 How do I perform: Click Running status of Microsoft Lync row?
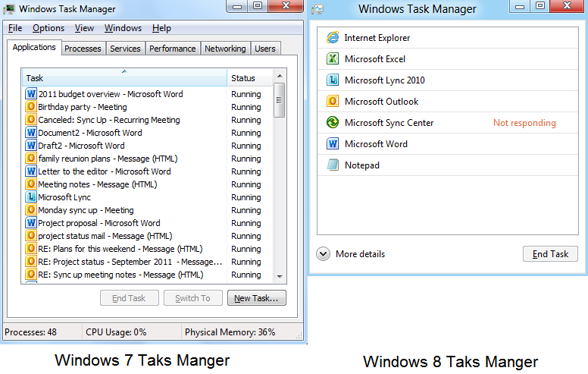[246, 197]
